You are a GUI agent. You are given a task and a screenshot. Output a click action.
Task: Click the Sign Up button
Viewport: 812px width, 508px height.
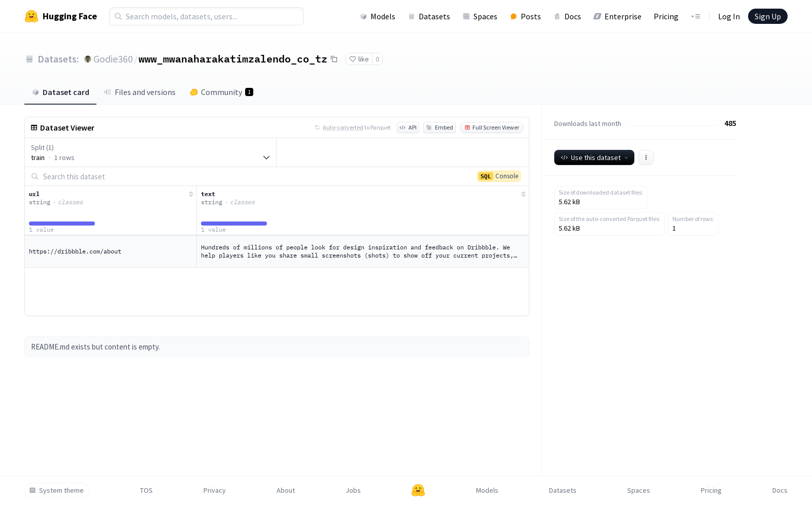(x=767, y=16)
